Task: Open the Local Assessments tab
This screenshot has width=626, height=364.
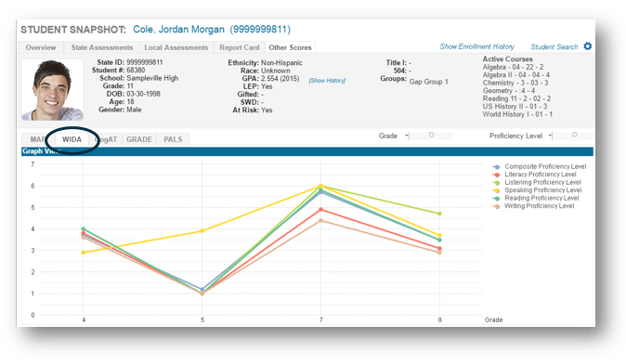Action: click(x=176, y=47)
